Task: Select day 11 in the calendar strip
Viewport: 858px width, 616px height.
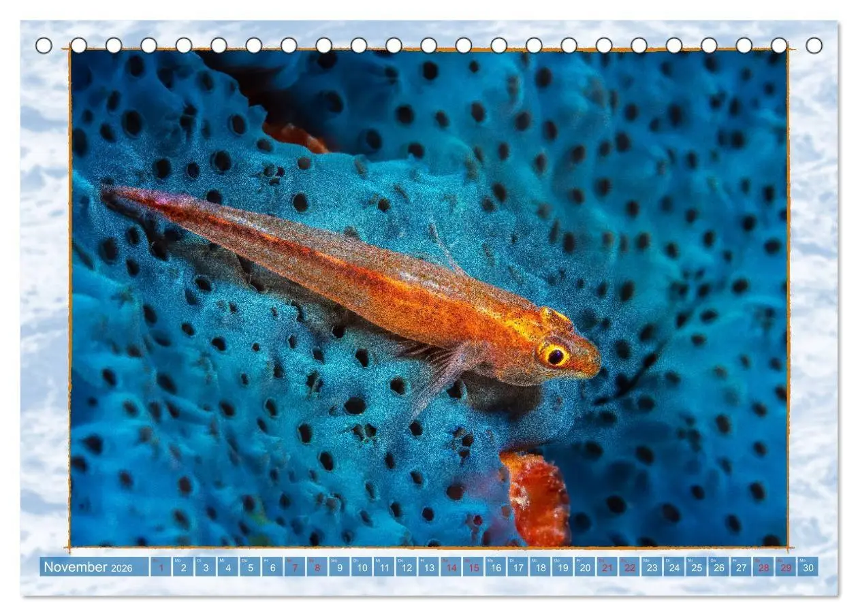Action: tap(384, 567)
